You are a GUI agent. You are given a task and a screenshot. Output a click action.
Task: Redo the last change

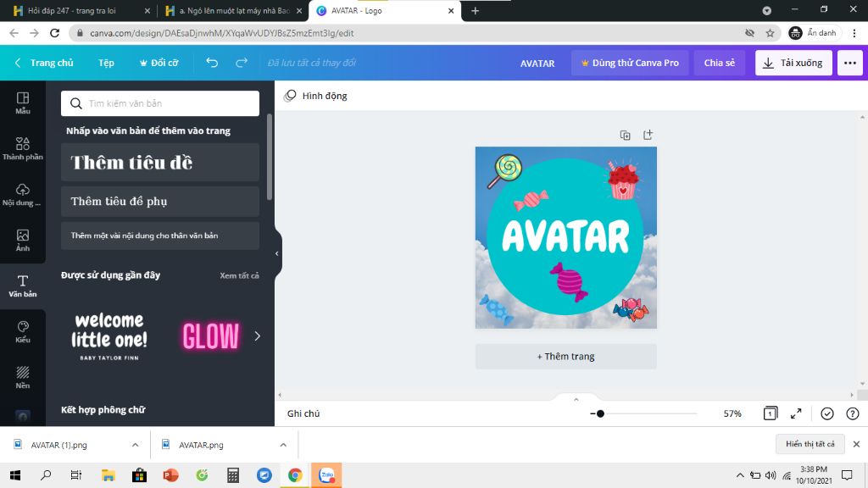(242, 63)
